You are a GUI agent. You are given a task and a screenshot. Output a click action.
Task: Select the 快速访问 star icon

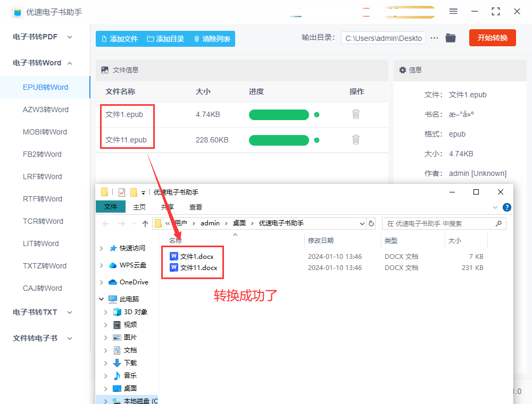pos(113,248)
